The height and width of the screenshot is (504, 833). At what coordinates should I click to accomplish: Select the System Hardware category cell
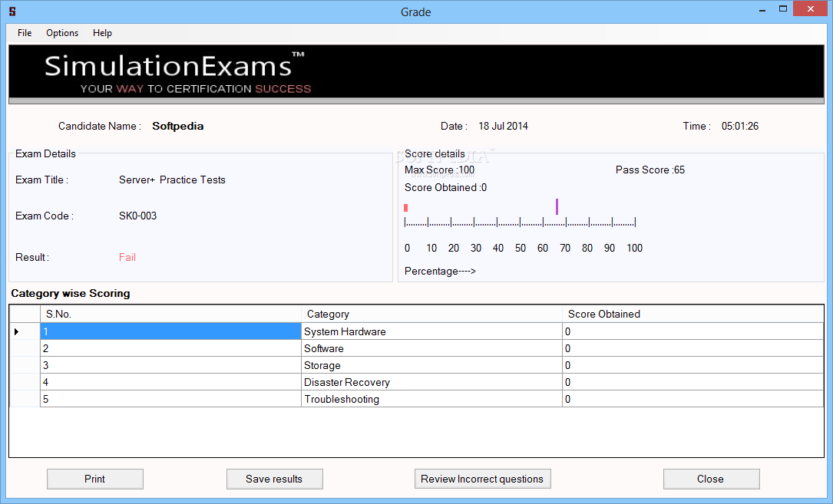click(x=432, y=331)
